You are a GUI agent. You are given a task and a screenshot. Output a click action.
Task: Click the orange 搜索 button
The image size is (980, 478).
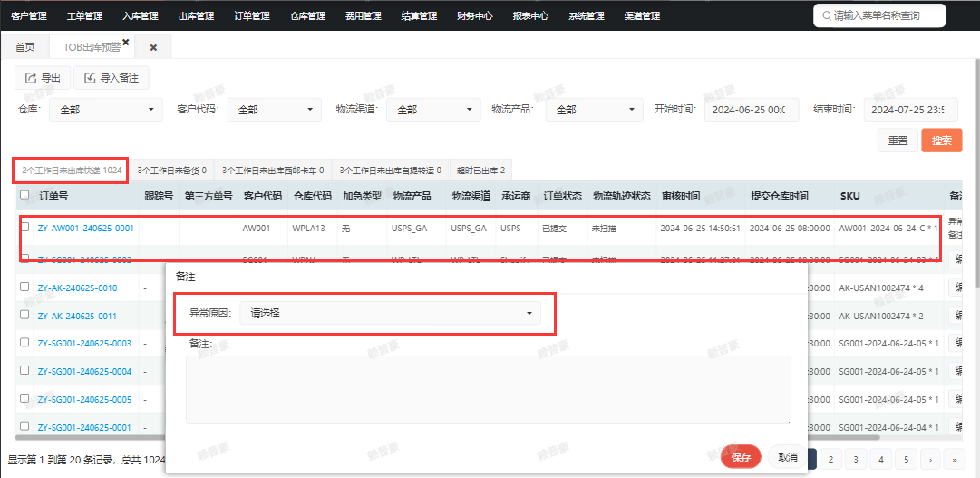[942, 141]
